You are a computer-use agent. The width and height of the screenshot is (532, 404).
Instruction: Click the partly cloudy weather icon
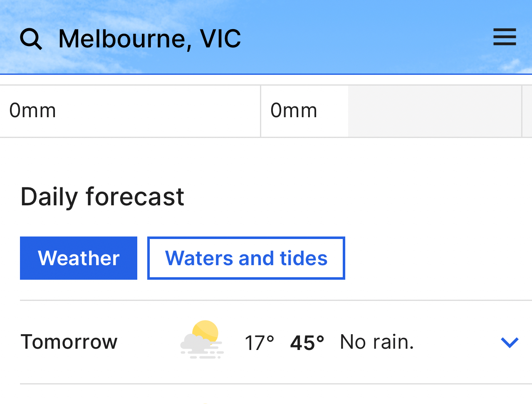(202, 340)
